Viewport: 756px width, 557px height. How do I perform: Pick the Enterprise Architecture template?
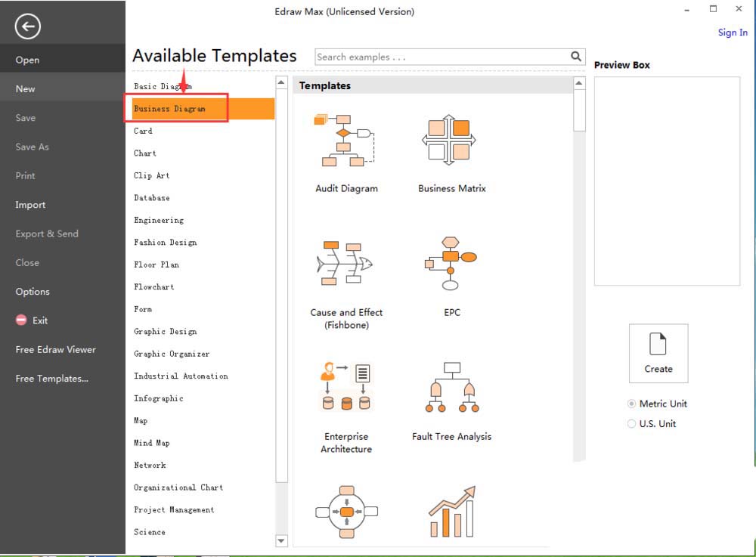(345, 407)
